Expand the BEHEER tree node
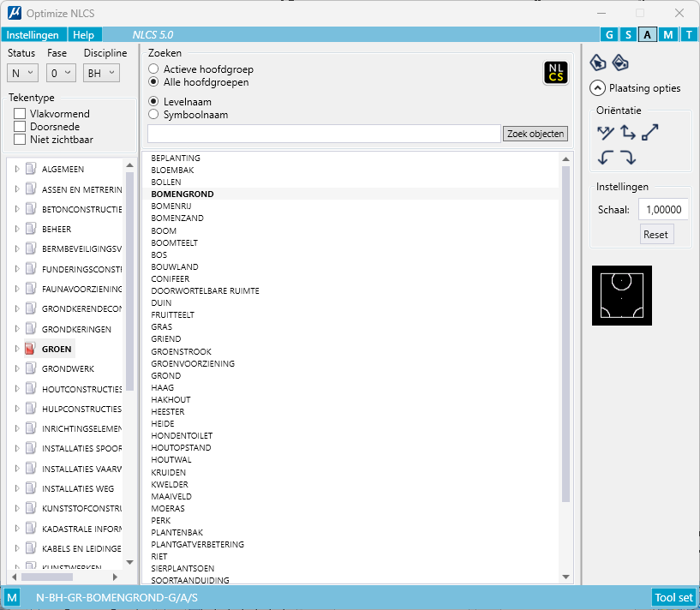The image size is (700, 610). click(x=17, y=229)
